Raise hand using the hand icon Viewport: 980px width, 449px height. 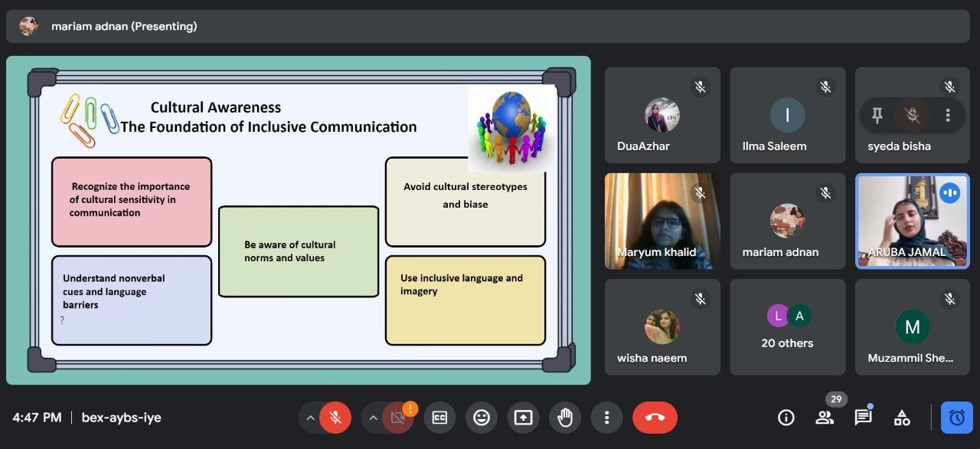point(565,418)
